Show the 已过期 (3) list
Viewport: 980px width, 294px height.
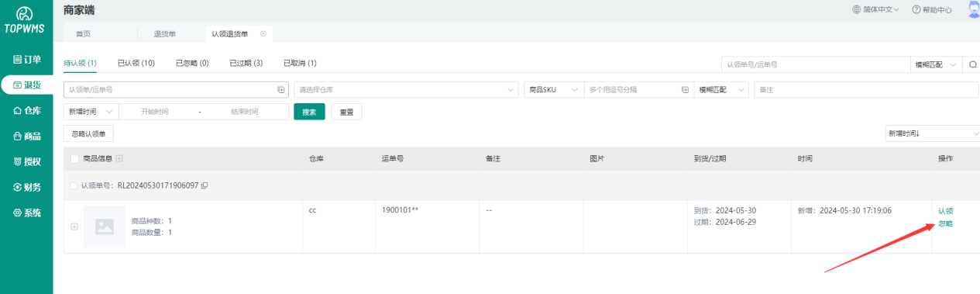[x=246, y=63]
